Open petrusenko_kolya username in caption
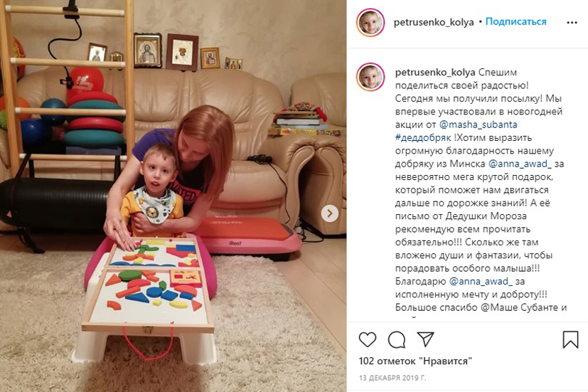The height and width of the screenshot is (392, 588). (435, 73)
